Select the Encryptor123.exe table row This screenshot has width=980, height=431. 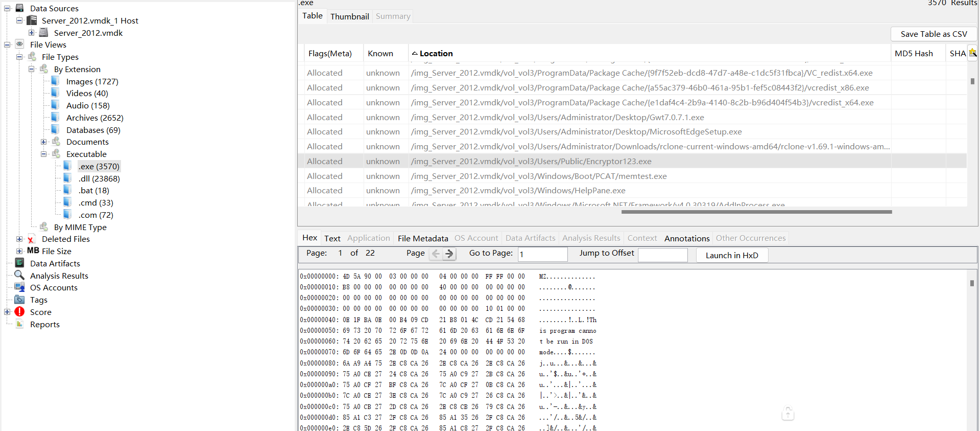[632, 161]
